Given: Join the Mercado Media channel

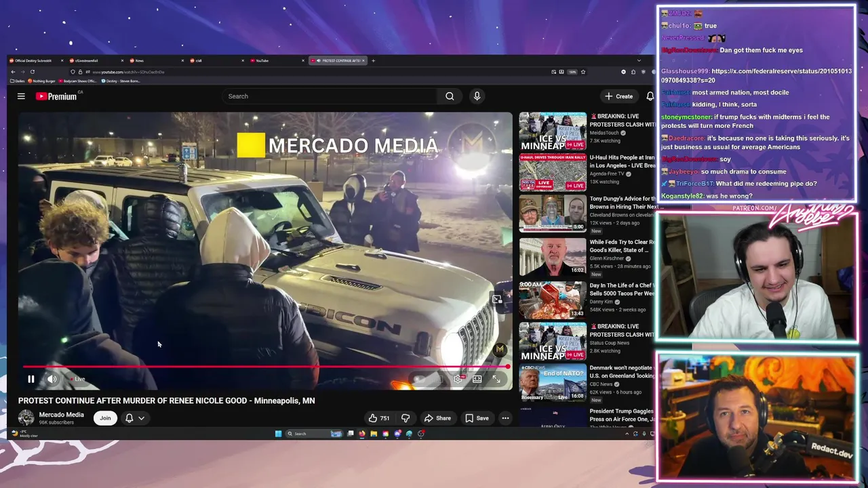Looking at the screenshot, I should click(105, 418).
